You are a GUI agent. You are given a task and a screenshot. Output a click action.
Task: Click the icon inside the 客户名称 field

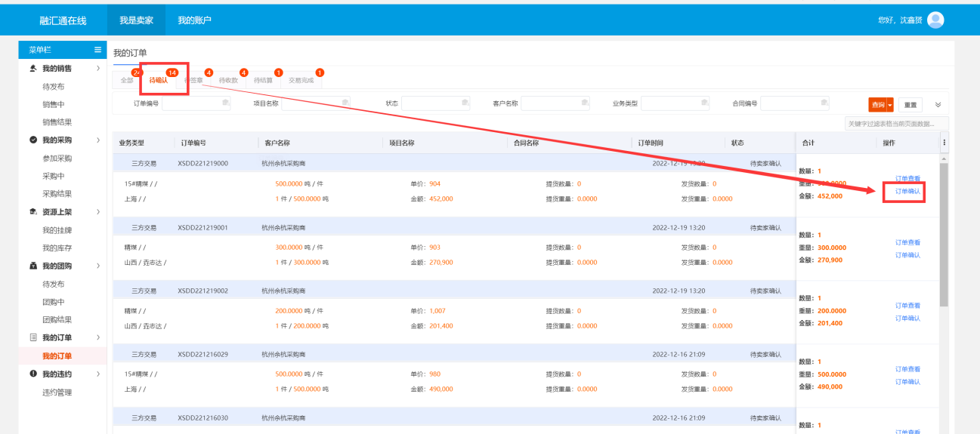tap(585, 103)
